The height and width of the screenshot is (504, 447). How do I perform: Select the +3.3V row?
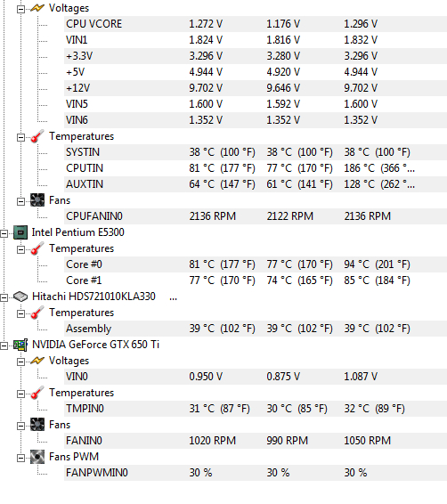point(256,56)
